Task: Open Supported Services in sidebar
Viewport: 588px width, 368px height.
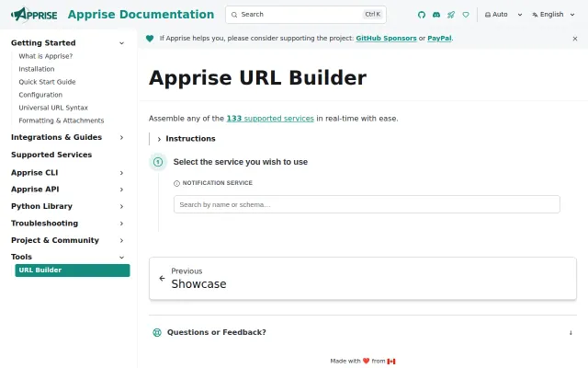Action: 51,155
